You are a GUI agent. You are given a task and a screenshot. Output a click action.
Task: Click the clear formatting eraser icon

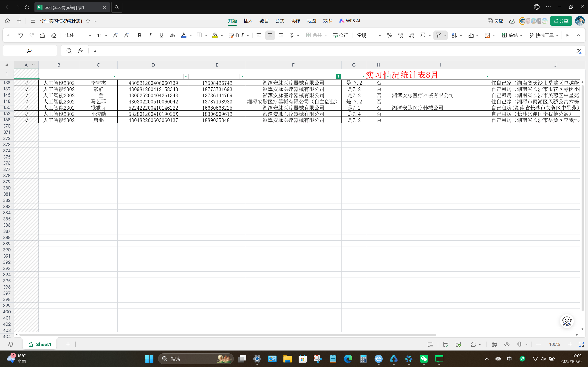[54, 35]
